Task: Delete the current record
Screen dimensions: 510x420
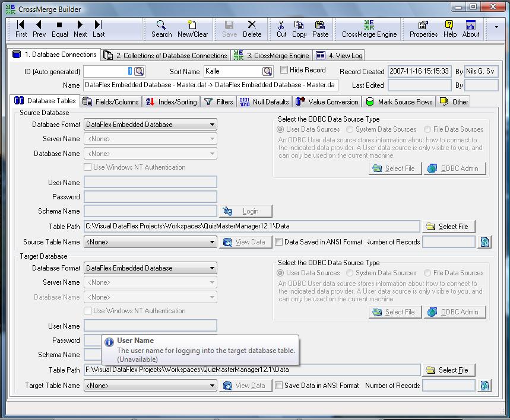Action: 252,29
